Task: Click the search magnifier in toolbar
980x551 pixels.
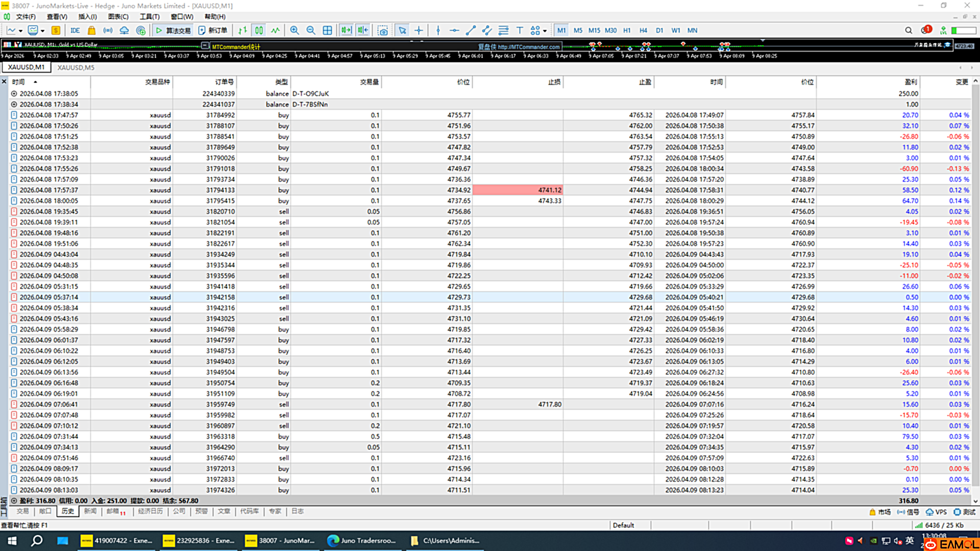Action: (x=909, y=31)
